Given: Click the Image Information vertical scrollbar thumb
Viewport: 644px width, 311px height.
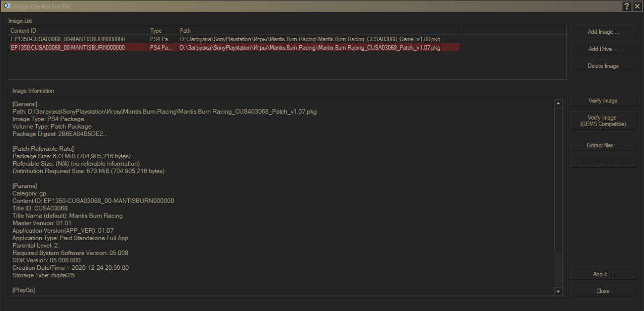Looking at the screenshot, I should point(558,181).
